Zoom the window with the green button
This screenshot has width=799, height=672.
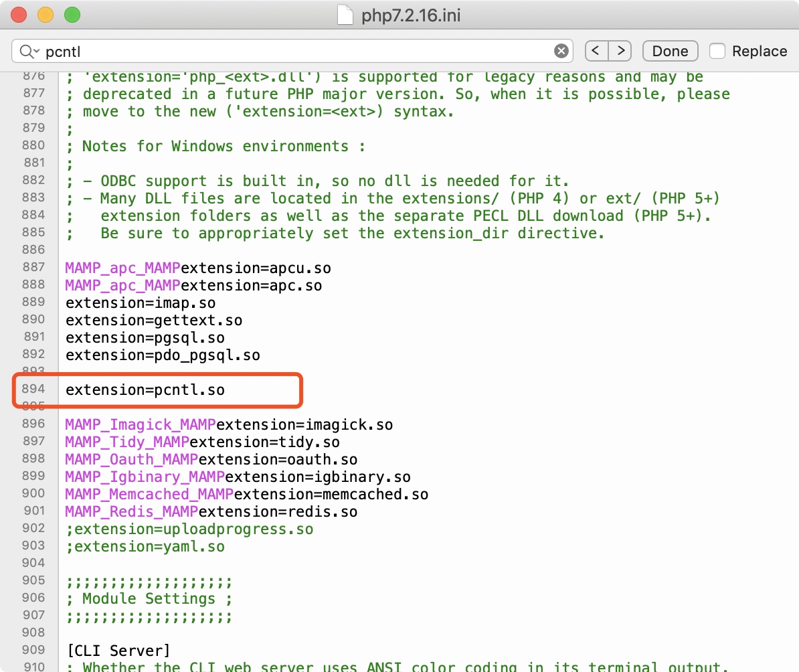pos(72,15)
